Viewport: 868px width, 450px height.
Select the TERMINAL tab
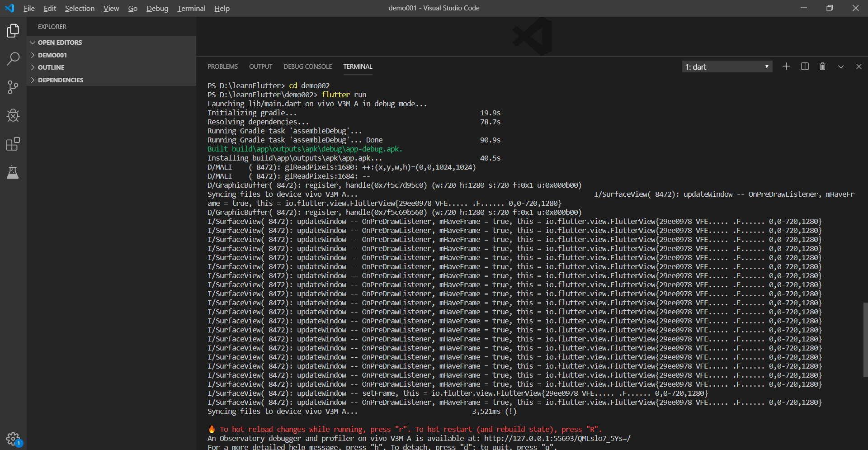(x=358, y=66)
